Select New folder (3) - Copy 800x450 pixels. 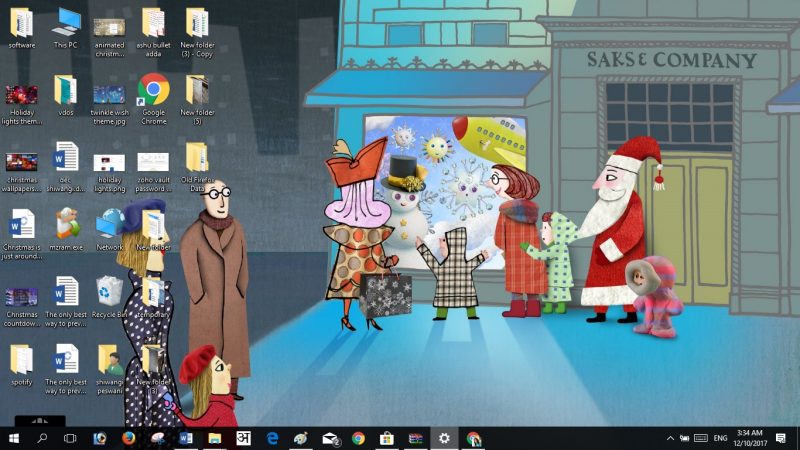(197, 33)
